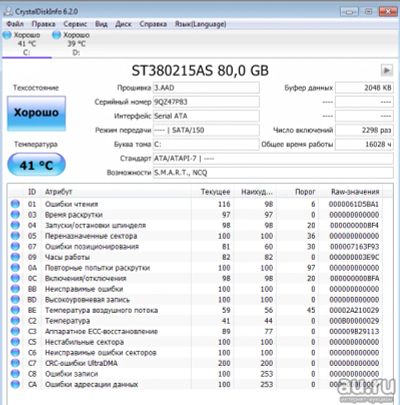This screenshot has height=405, width=400.
Task: Open the Сервис menu
Action: coord(75,24)
